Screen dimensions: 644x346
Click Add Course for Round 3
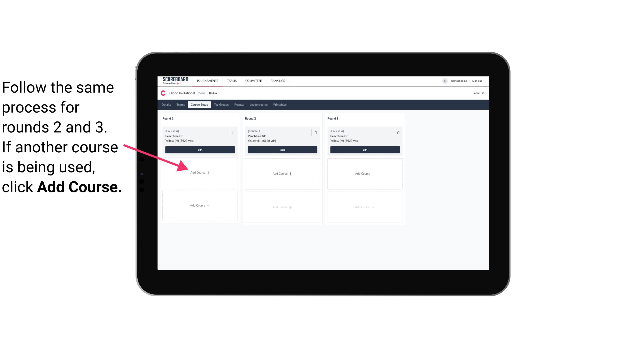(364, 173)
